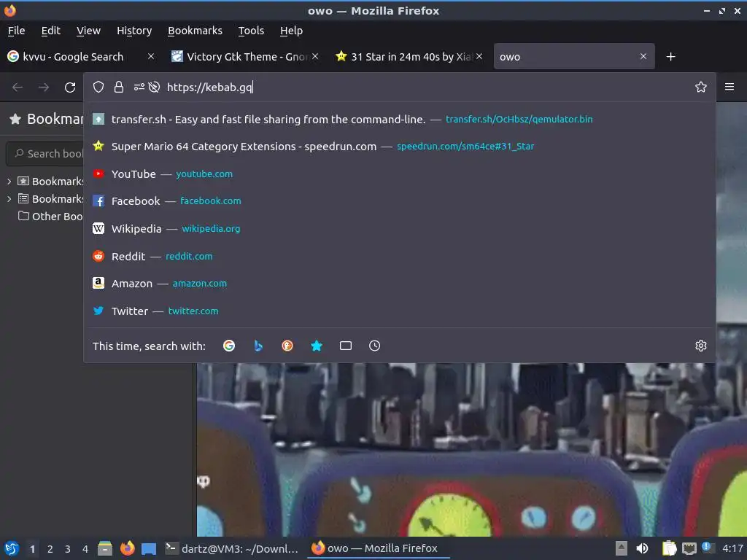Expand the first Bookmarks sidebar folder

click(x=9, y=182)
